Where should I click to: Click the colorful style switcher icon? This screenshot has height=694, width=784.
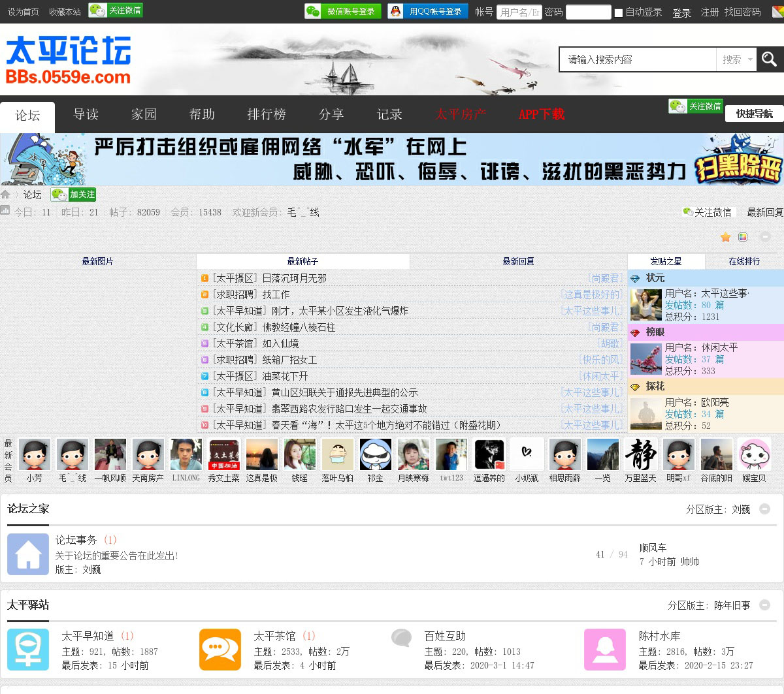pyautogui.click(x=743, y=237)
